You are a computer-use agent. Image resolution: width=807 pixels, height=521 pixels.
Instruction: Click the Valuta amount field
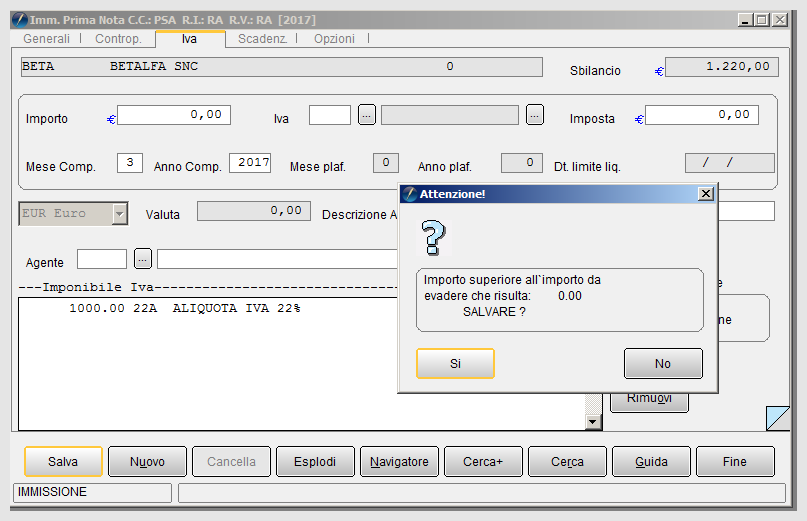tap(254, 211)
